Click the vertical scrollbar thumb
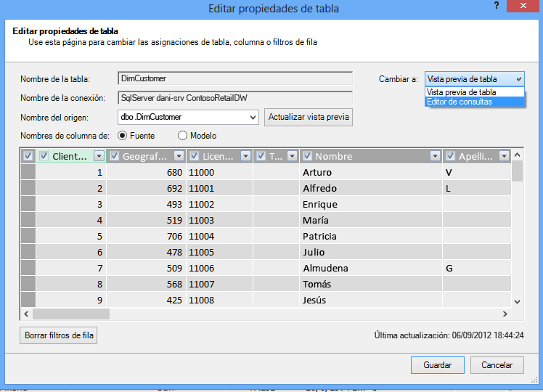Screen dimensions: 543x392 (517, 171)
